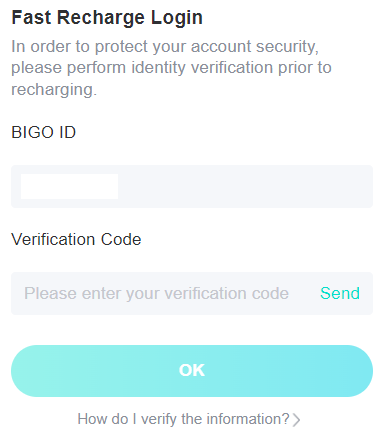385x441 pixels.
Task: Click the word "recharging." in the description
Action: coord(54,90)
